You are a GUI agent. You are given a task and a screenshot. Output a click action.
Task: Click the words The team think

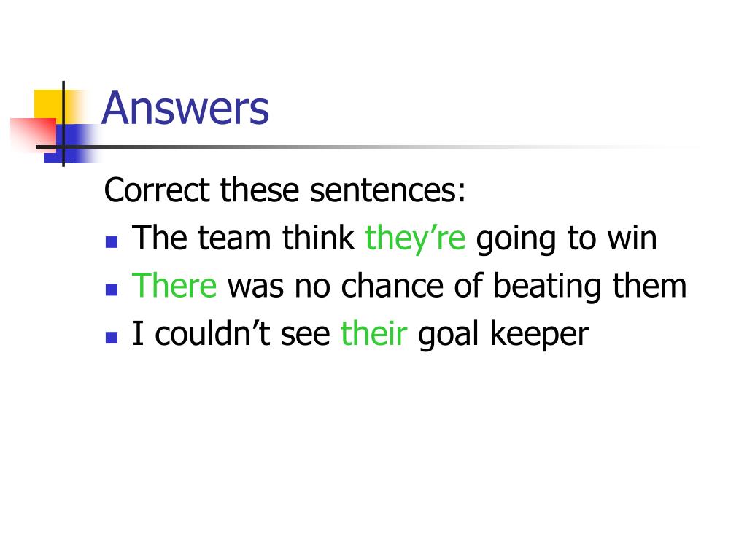click(243, 237)
